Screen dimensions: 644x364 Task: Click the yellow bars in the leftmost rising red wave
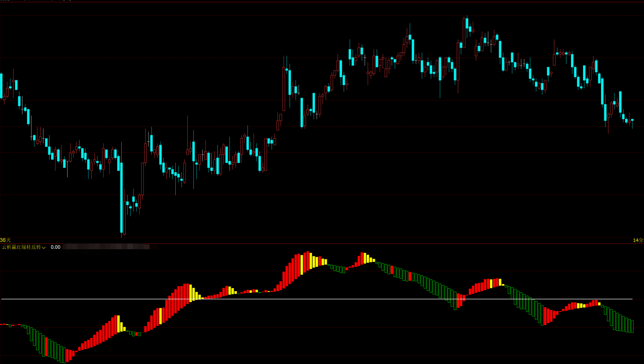[120, 324]
